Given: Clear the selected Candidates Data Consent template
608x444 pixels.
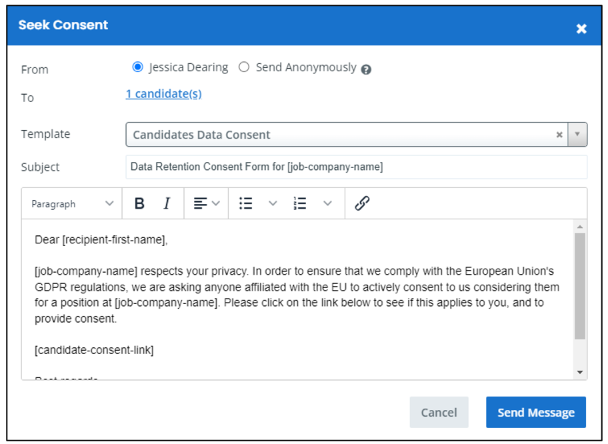Looking at the screenshot, I should tap(559, 135).
